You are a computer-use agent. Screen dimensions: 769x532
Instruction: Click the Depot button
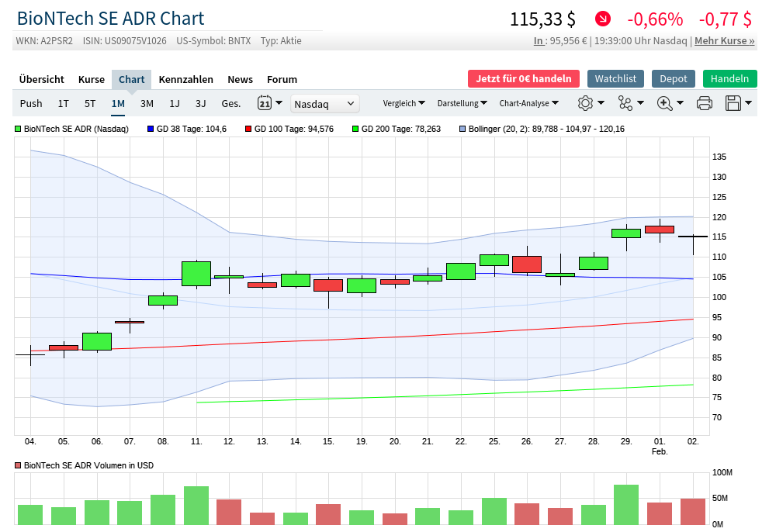pyautogui.click(x=674, y=78)
